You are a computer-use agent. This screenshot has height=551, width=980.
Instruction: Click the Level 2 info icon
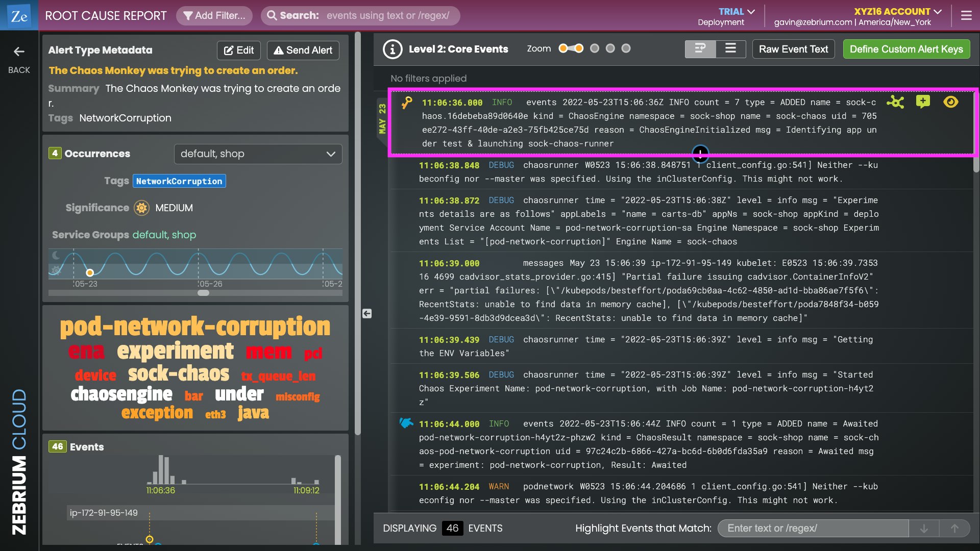point(393,49)
